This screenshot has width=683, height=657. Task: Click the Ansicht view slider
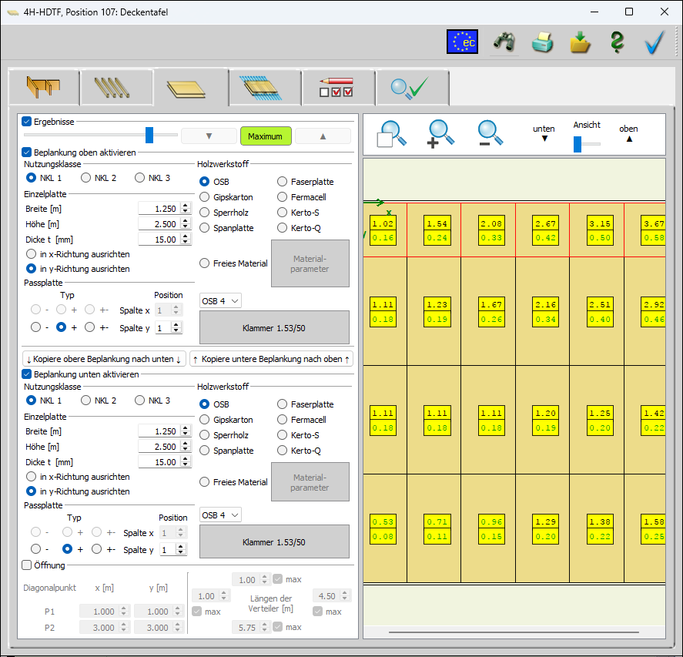point(587,144)
